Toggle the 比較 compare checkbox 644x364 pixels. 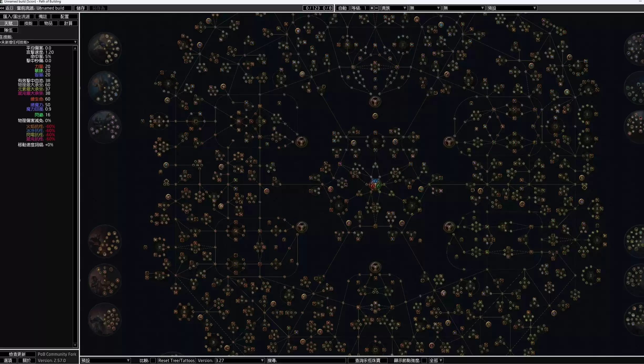point(153,360)
